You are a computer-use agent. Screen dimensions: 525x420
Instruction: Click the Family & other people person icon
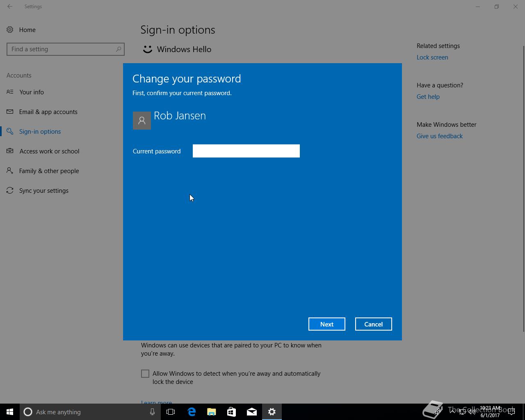point(10,171)
